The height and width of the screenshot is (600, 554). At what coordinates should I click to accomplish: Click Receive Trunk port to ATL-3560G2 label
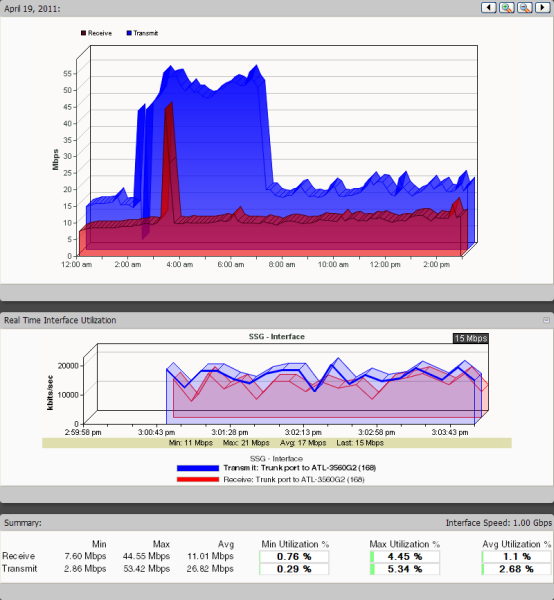click(294, 479)
